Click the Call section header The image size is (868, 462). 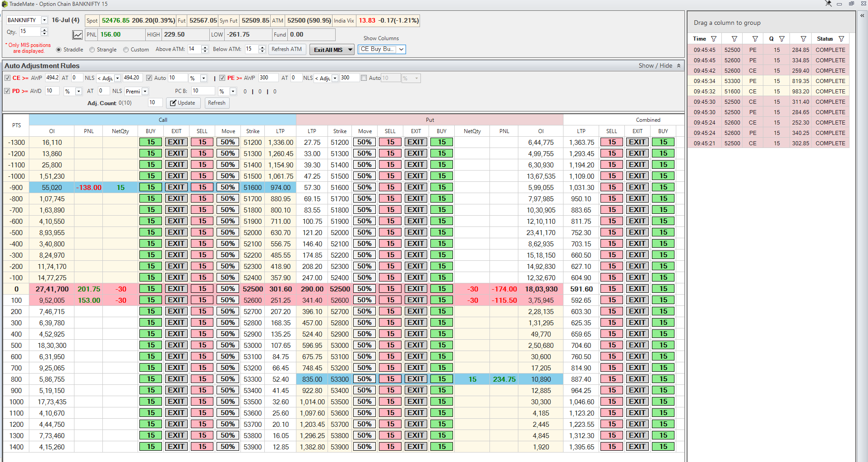coord(163,120)
